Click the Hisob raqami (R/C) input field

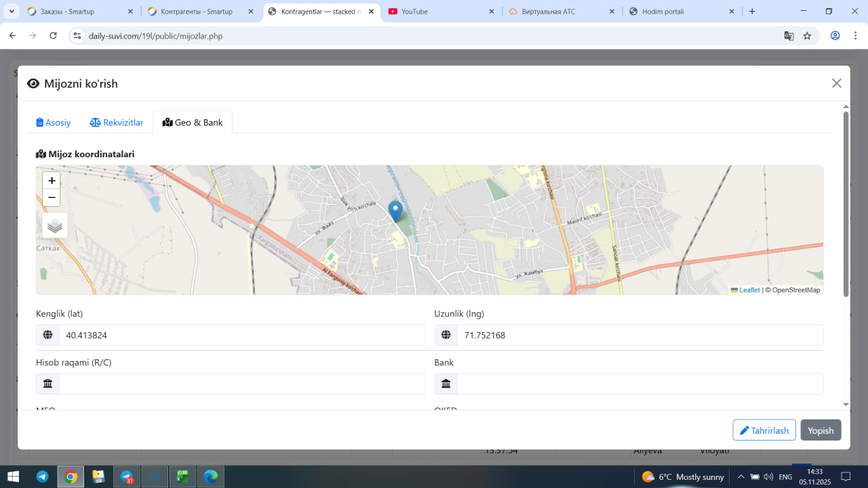242,384
